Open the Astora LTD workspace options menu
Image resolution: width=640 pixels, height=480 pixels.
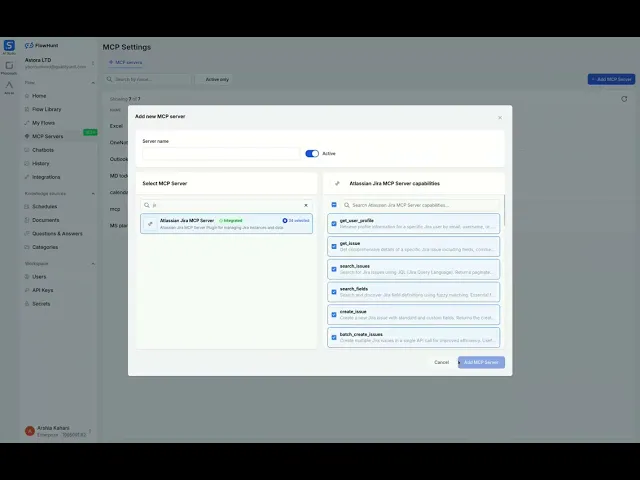click(x=93, y=63)
